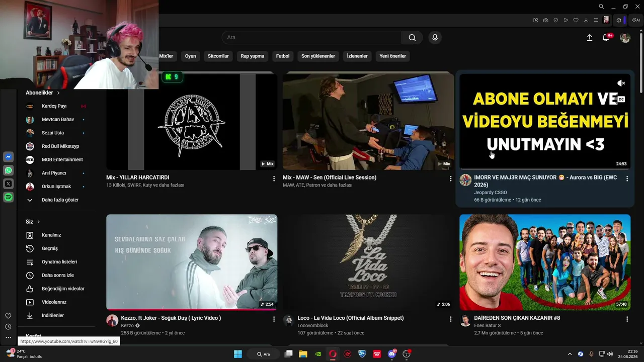Open options menu for La Vida Loco video

tap(450, 319)
